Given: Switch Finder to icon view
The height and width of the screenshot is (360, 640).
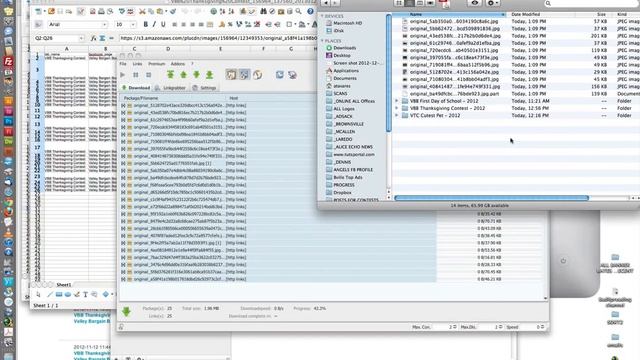Looking at the screenshot, I should 399,3.
